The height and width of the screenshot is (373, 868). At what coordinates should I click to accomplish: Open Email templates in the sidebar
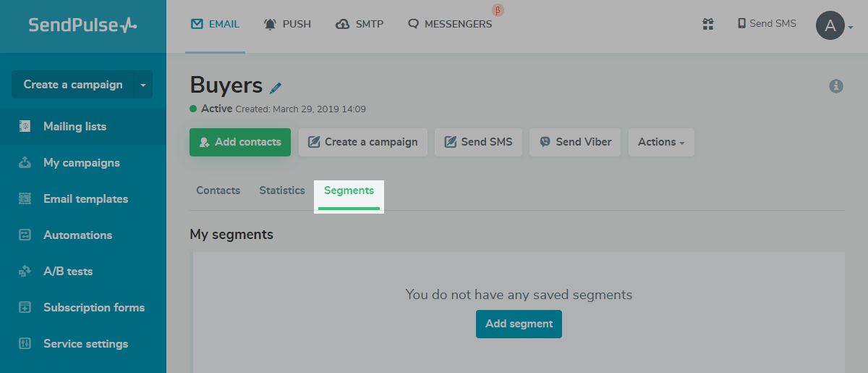coord(85,198)
